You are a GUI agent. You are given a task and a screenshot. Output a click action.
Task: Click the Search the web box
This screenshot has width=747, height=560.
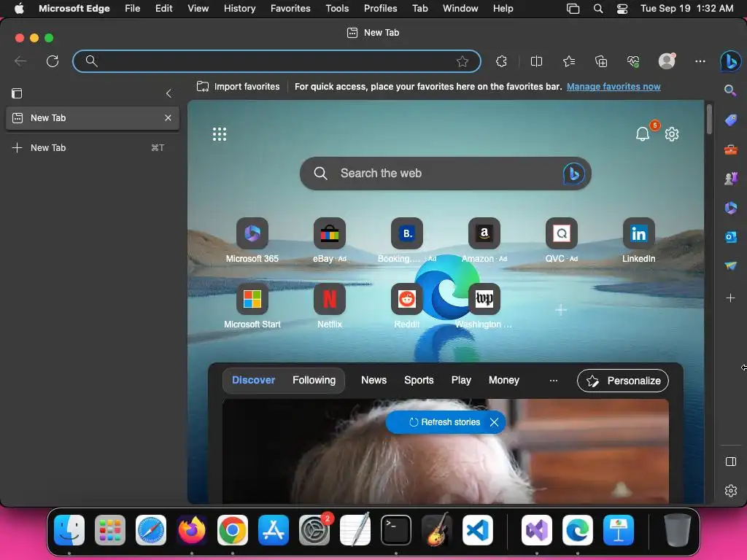click(x=446, y=174)
